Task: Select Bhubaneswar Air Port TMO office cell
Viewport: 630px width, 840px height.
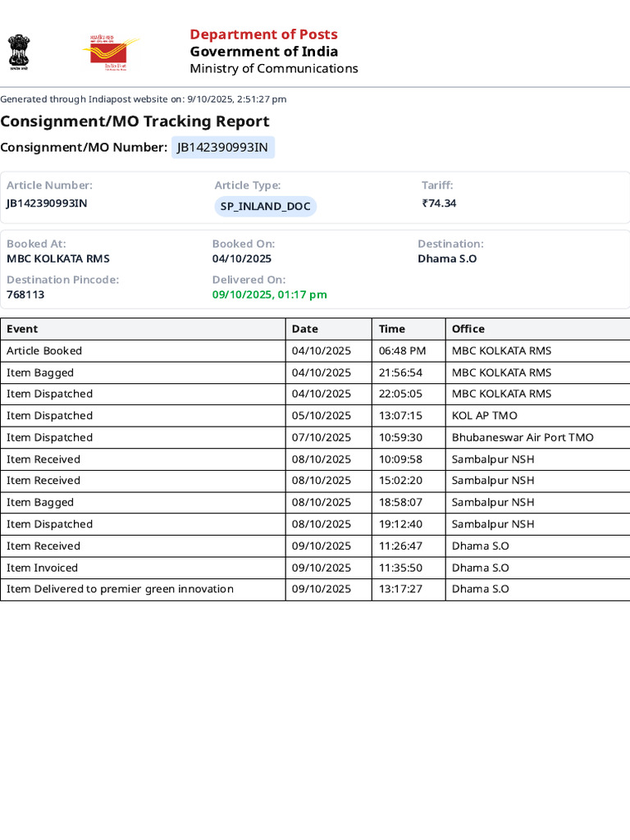Action: point(538,438)
